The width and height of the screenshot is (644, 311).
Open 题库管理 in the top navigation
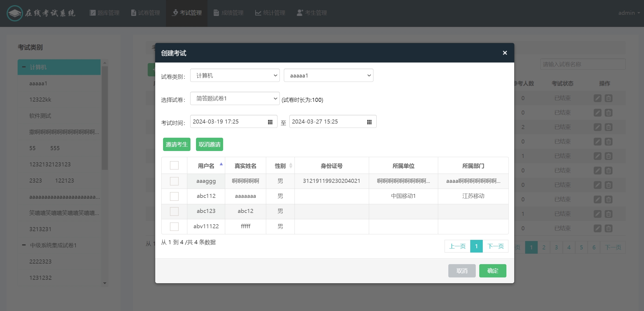coord(104,13)
